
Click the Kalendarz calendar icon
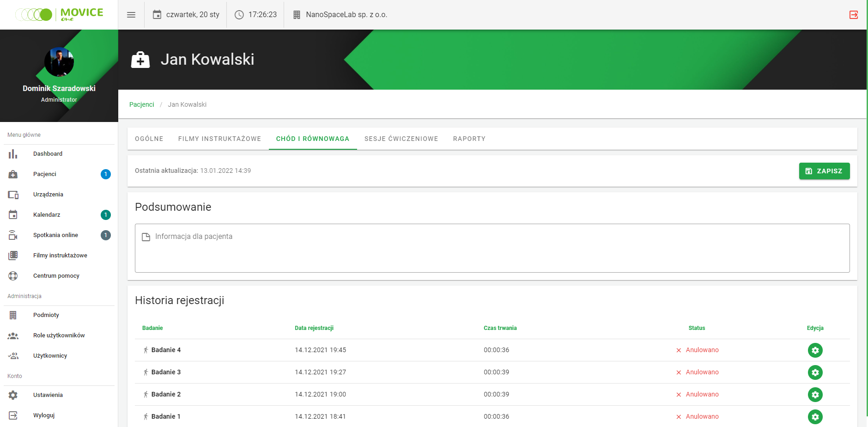tap(13, 215)
